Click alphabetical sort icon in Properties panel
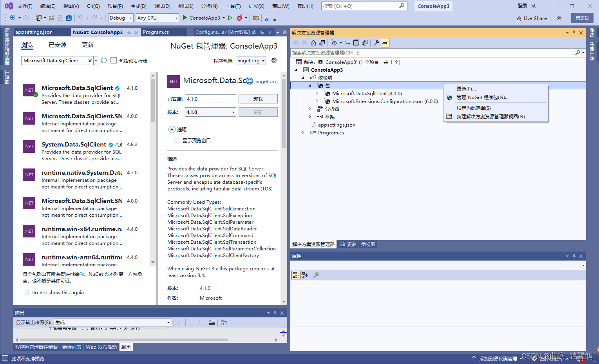 tap(305, 275)
